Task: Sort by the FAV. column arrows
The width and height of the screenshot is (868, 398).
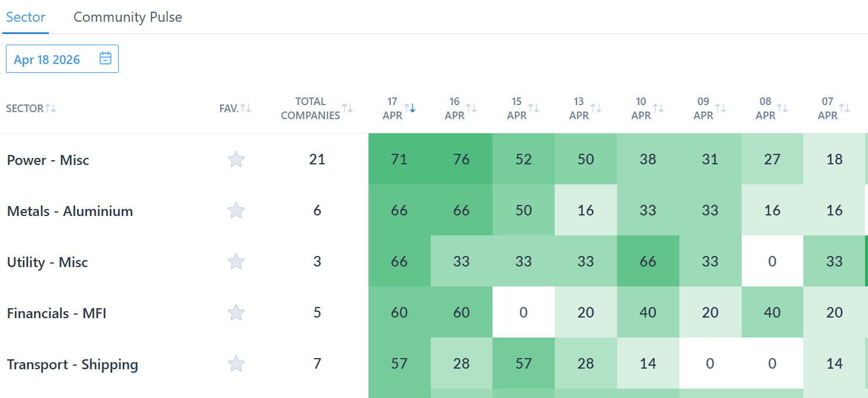Action: point(245,108)
